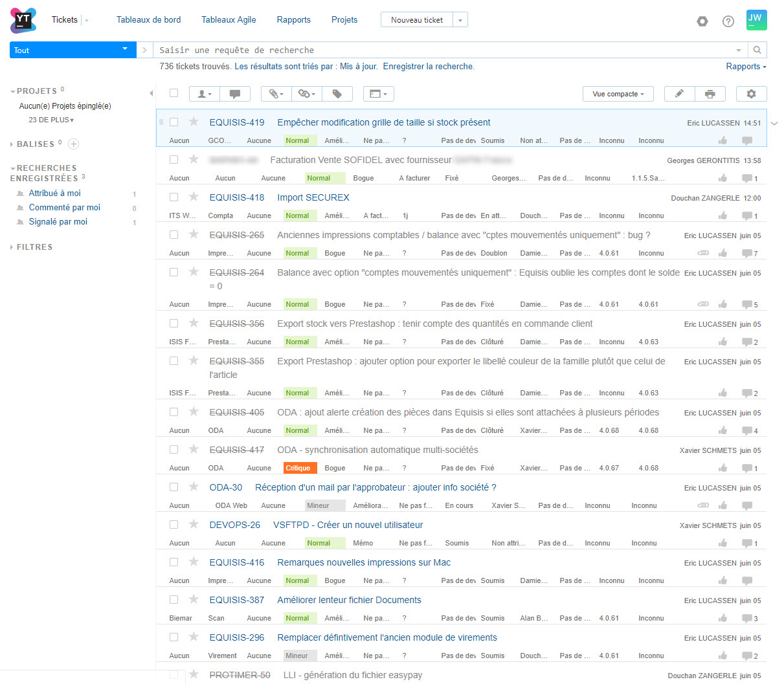
Task: Open the Tableaux Agile menu
Action: pyautogui.click(x=229, y=20)
